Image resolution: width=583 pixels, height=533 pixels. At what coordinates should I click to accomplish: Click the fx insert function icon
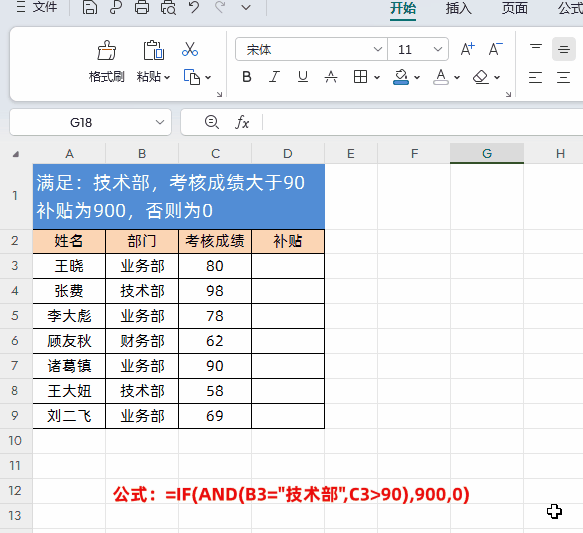point(242,122)
